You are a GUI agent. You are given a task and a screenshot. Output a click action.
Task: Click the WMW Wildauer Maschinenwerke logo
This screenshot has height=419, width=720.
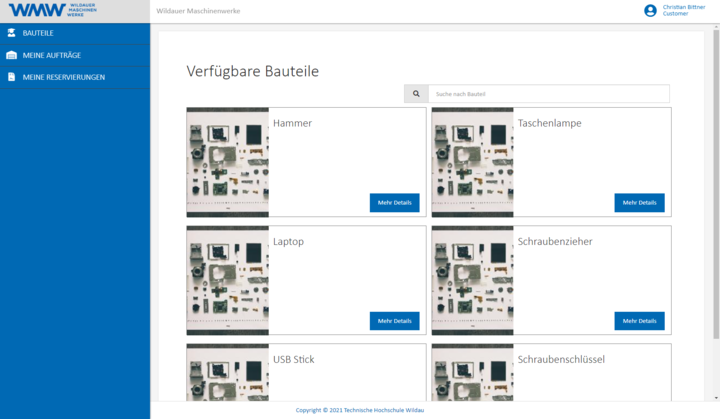(x=53, y=10)
